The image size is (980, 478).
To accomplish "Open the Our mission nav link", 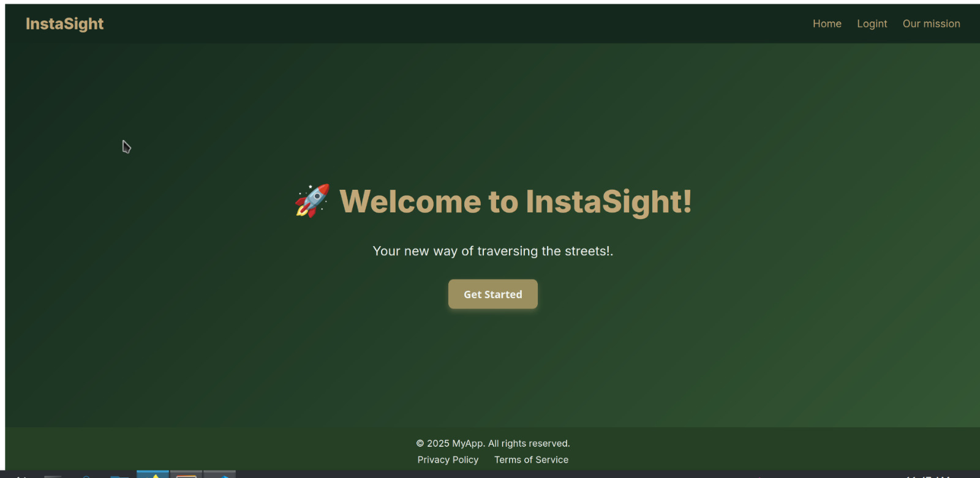I will (931, 24).
